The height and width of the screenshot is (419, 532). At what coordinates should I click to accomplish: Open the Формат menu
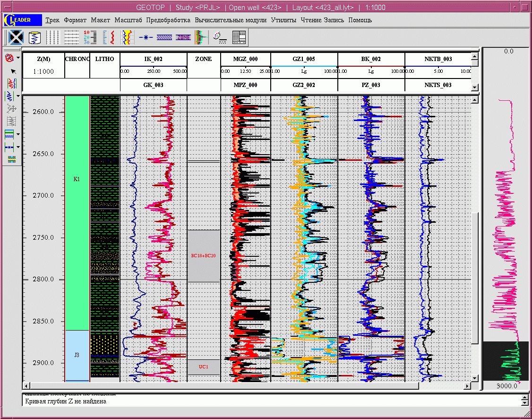coord(75,20)
